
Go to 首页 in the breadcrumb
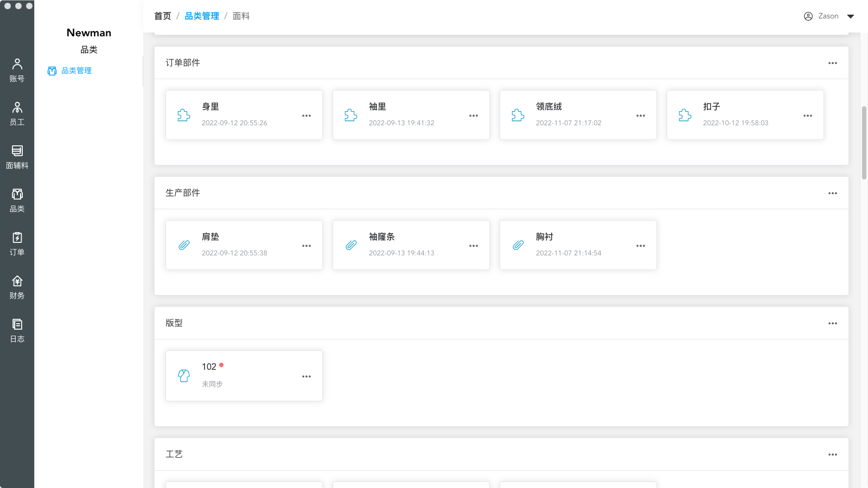(x=163, y=16)
